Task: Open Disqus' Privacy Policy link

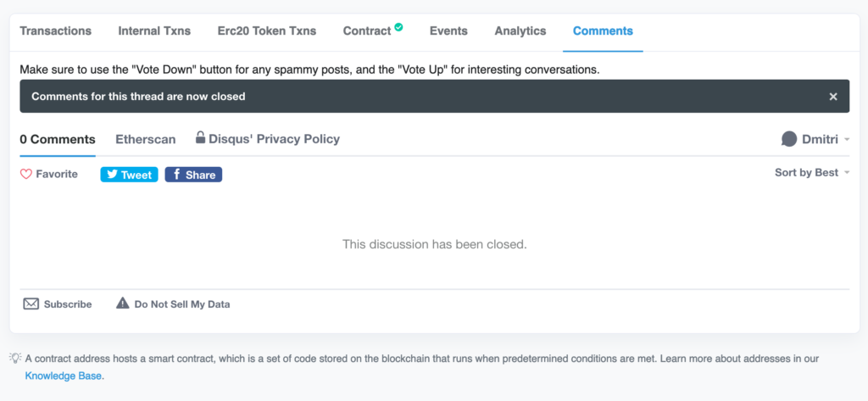Action: (274, 139)
